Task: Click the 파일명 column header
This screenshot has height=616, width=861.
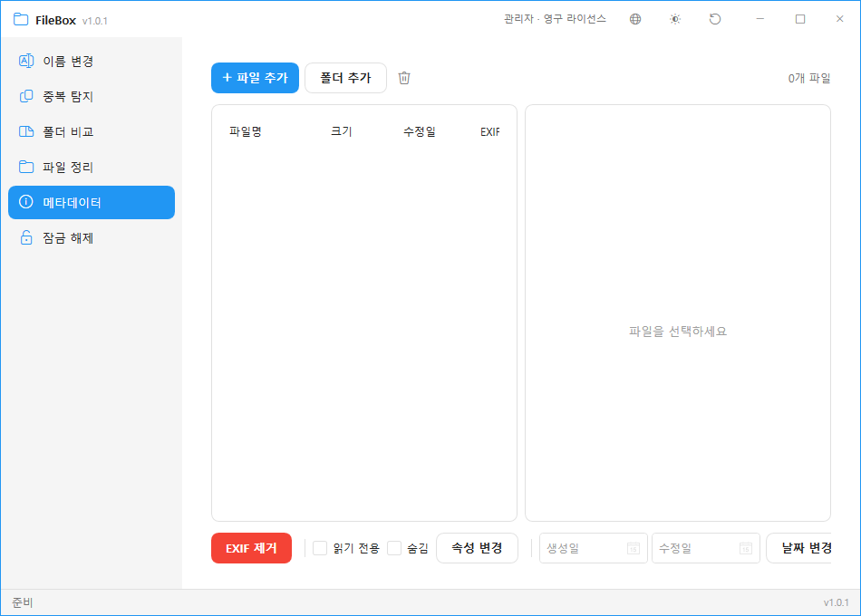Action: click(x=246, y=131)
